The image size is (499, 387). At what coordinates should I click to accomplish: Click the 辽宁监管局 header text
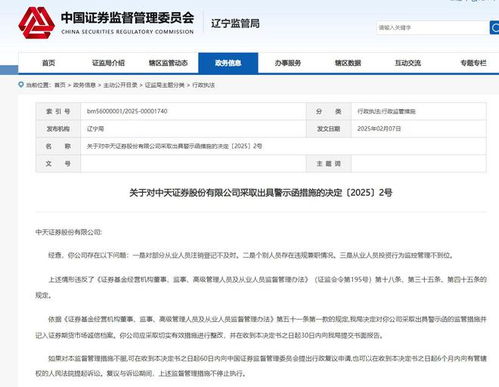click(x=235, y=23)
